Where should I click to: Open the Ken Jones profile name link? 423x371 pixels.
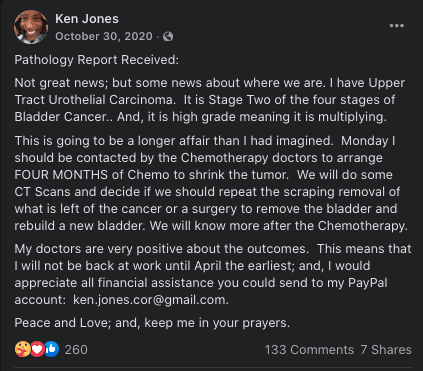(87, 19)
